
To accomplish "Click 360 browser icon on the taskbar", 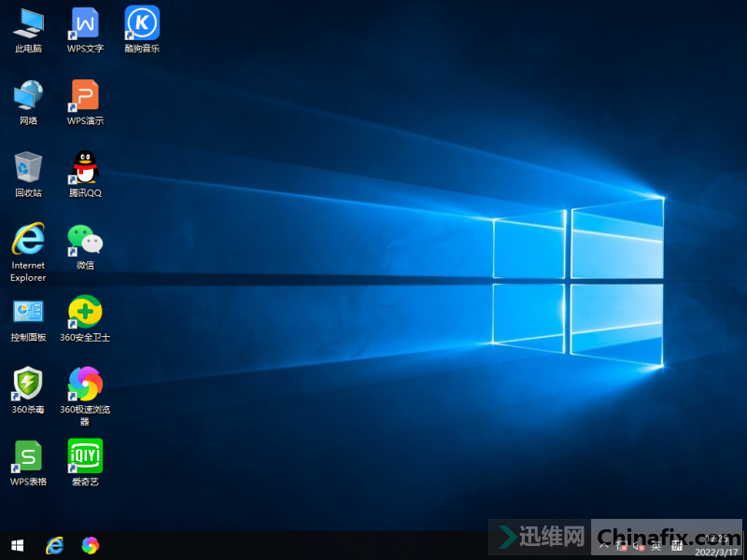I will click(90, 546).
